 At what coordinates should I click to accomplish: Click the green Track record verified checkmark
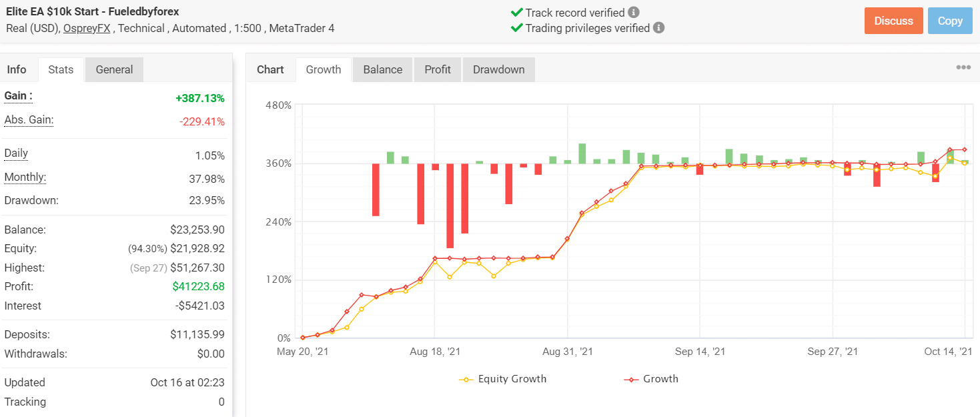pos(517,12)
